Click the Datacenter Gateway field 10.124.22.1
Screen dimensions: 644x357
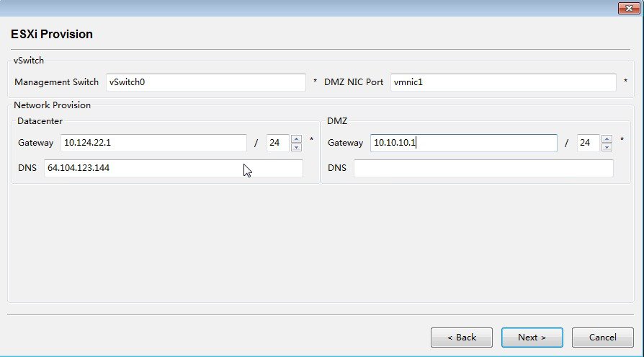coord(153,143)
